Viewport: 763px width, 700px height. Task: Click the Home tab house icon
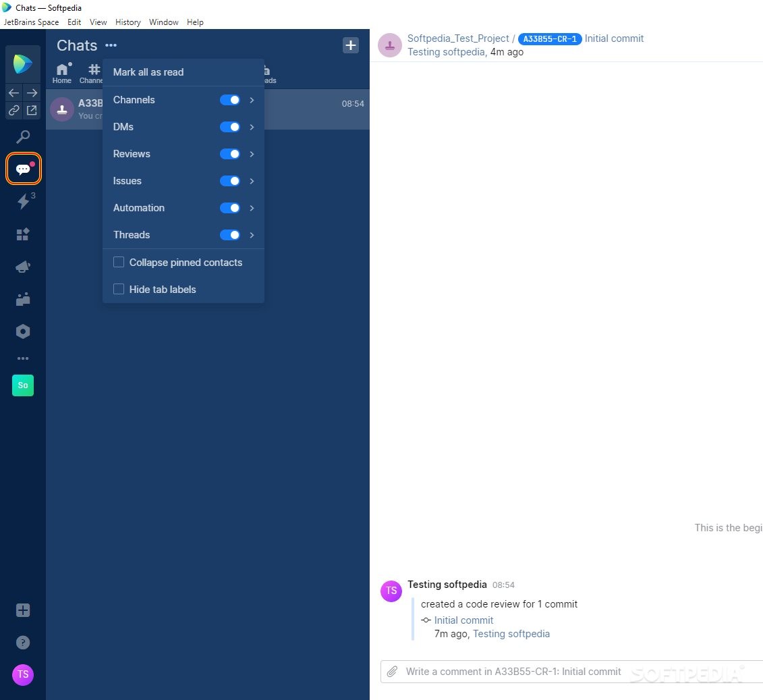click(x=62, y=74)
